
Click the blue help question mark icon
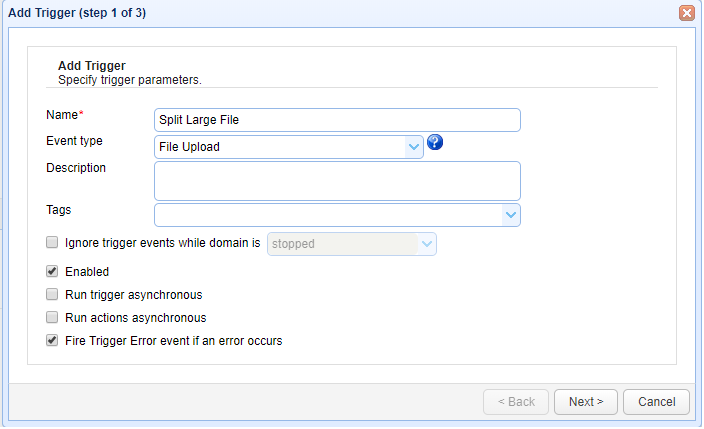[435, 143]
